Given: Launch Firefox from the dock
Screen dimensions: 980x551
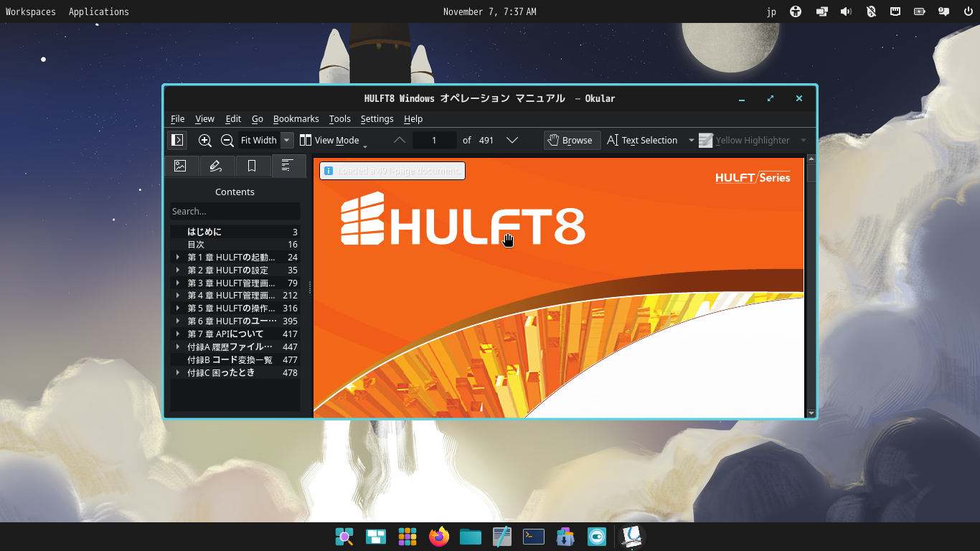Looking at the screenshot, I should (x=439, y=537).
